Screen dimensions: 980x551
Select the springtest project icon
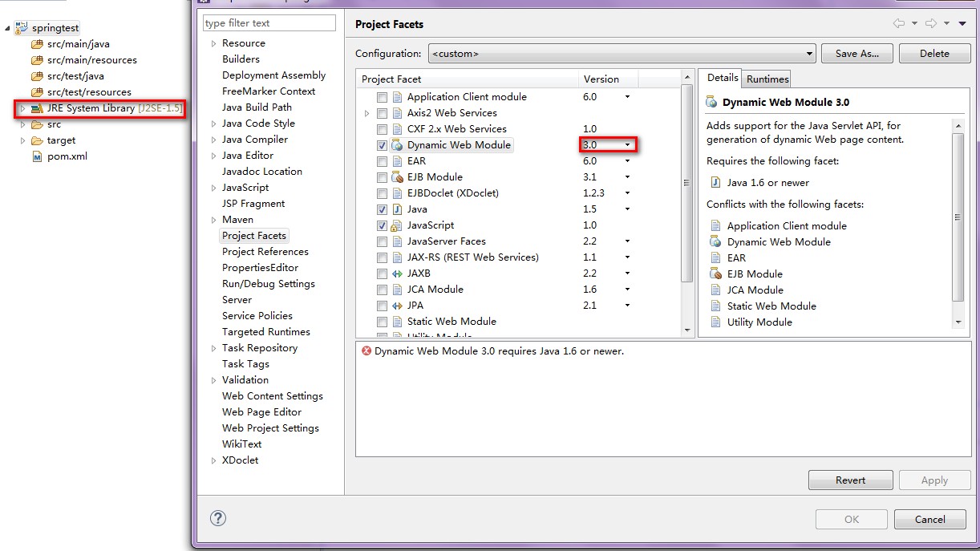point(22,27)
